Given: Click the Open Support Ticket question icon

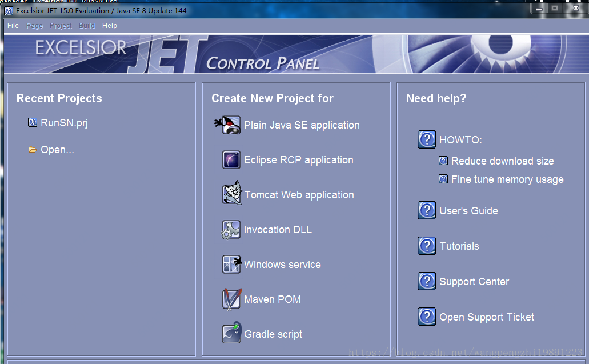Looking at the screenshot, I should pyautogui.click(x=427, y=317).
